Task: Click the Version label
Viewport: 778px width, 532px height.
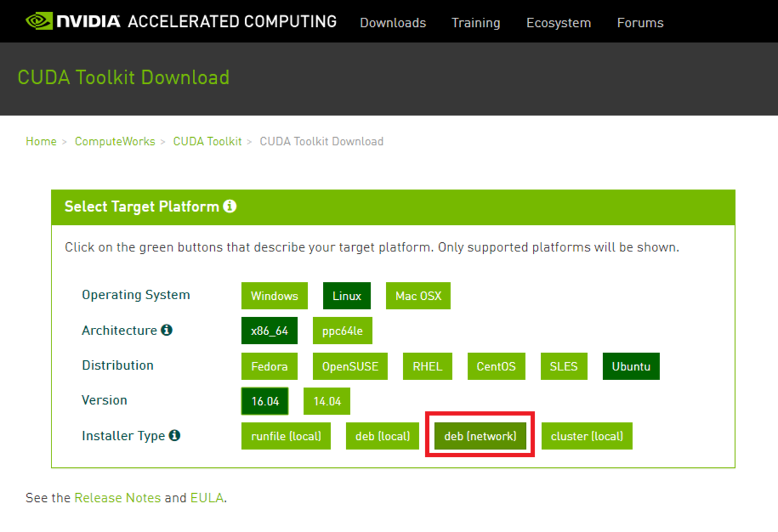Action: pos(104,400)
